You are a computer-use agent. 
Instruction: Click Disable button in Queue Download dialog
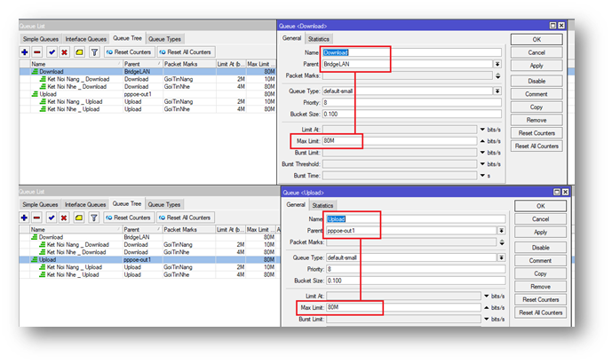pos(536,81)
